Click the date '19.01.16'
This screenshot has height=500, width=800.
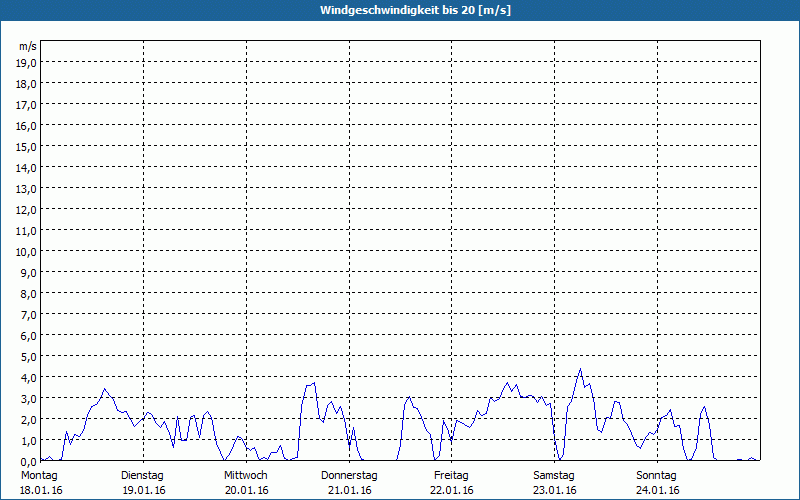[144, 491]
